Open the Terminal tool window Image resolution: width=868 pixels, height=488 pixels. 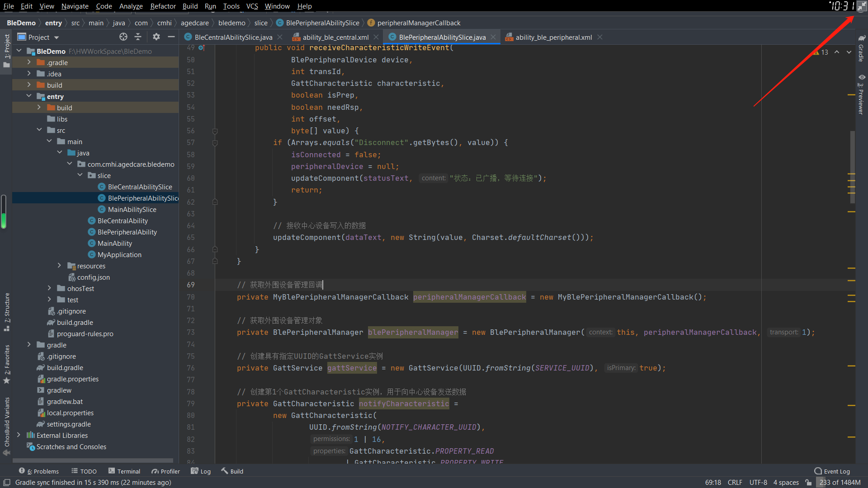click(124, 471)
